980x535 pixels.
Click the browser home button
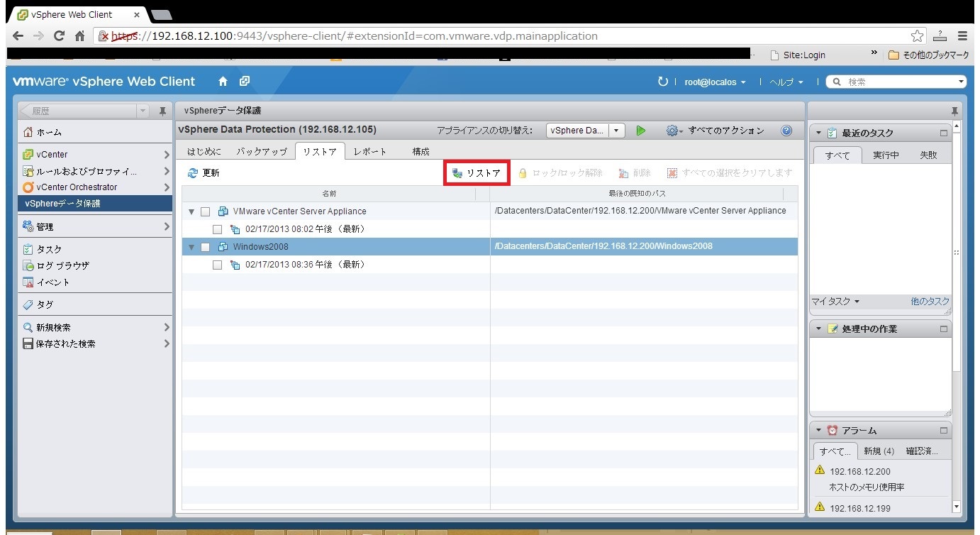point(80,36)
